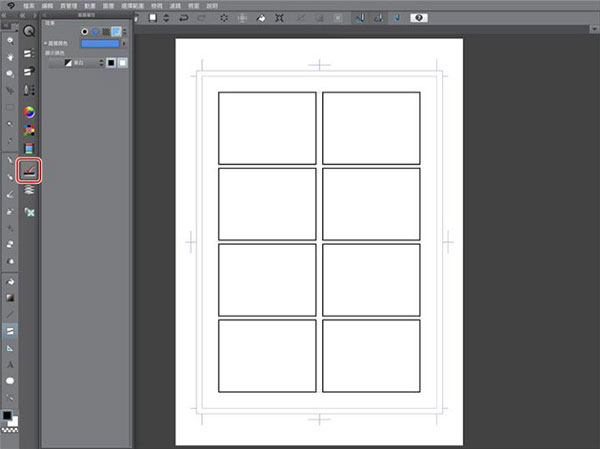Open the Brush Size palette icon

click(29, 90)
